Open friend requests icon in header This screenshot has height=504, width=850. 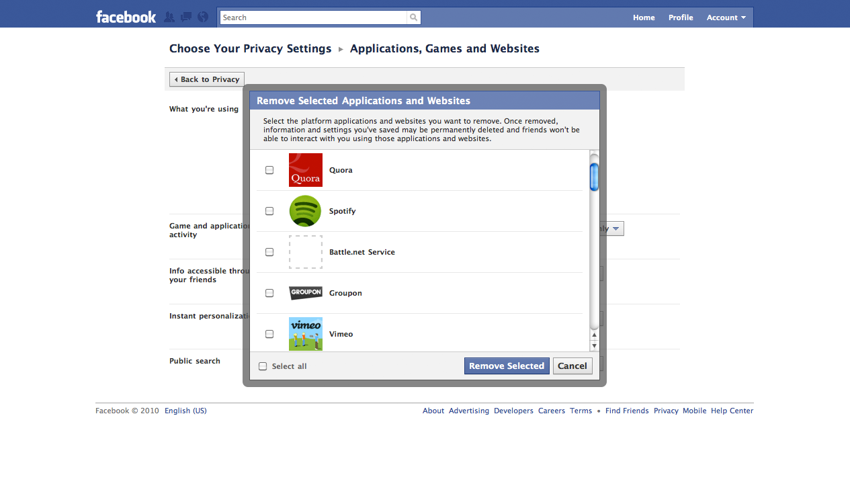coord(169,17)
